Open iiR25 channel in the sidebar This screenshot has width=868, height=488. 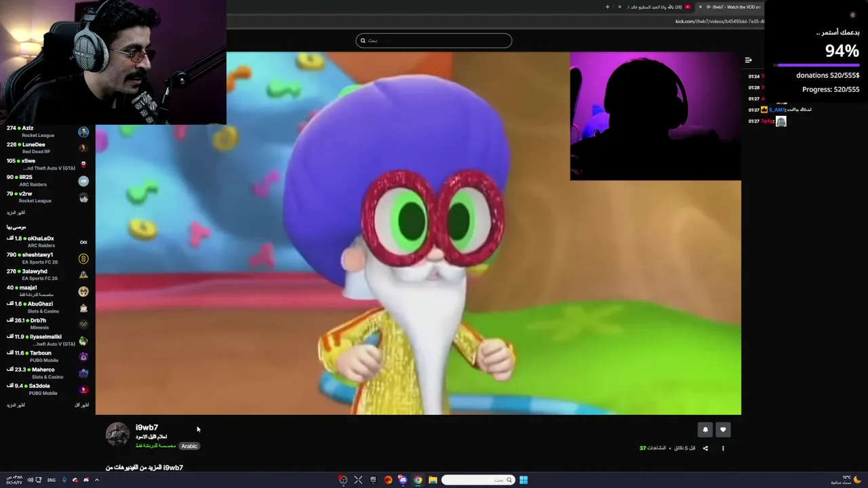click(47, 180)
